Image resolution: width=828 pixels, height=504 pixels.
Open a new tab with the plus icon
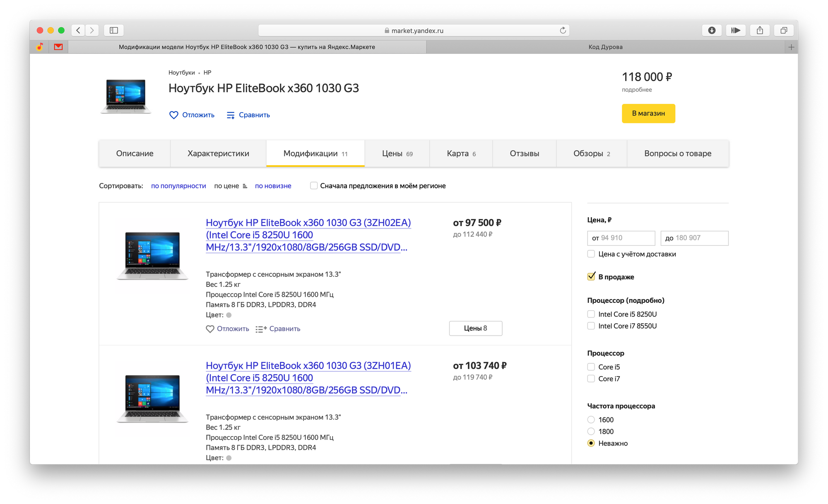pos(791,47)
